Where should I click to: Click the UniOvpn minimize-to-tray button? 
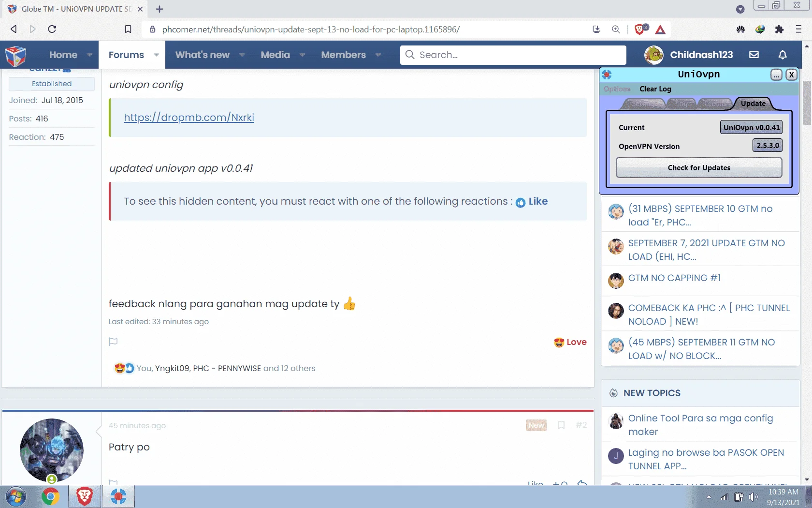[x=776, y=75]
